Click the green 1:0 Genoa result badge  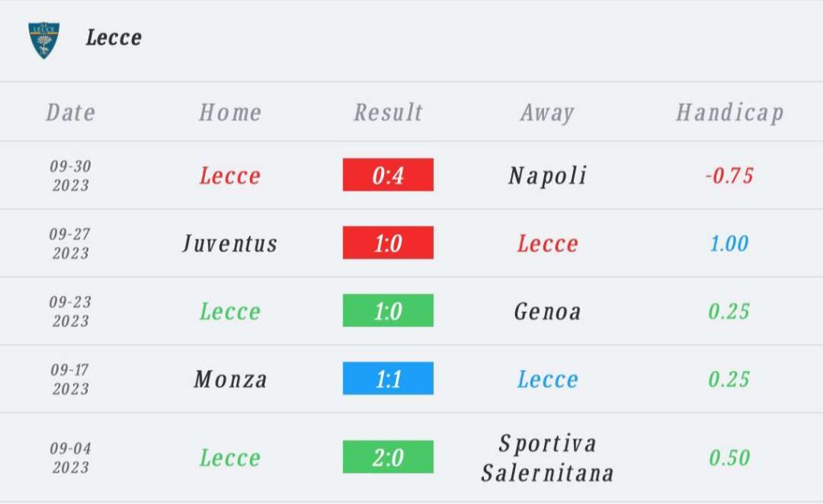point(388,310)
